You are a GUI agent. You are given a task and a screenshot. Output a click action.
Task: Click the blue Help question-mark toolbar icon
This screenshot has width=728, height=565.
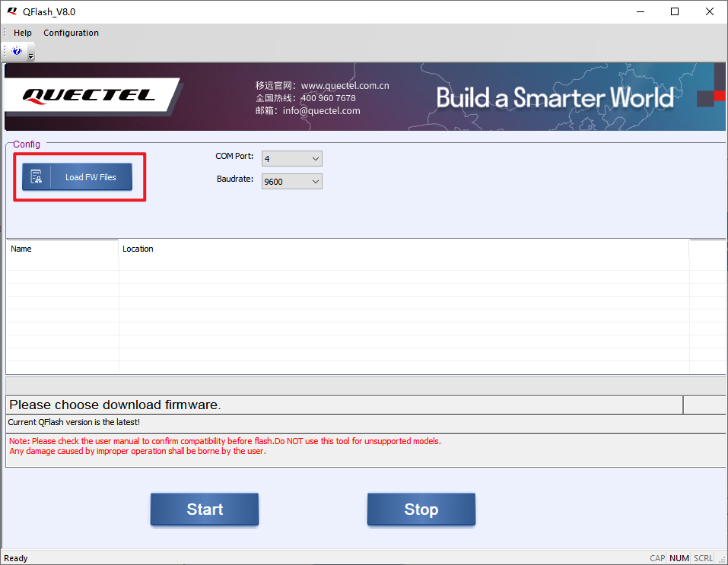17,51
